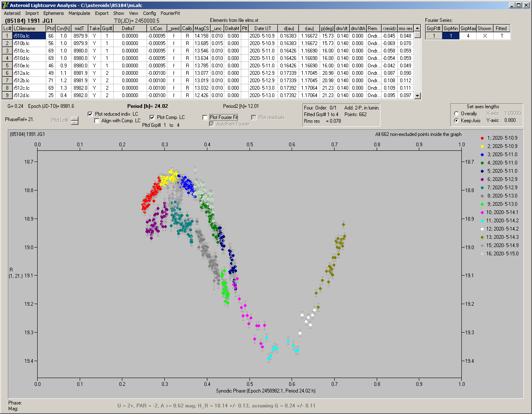Click the magenta legend dot for 10; 2020-5-14.1
532x414 pixels.
[482, 212]
